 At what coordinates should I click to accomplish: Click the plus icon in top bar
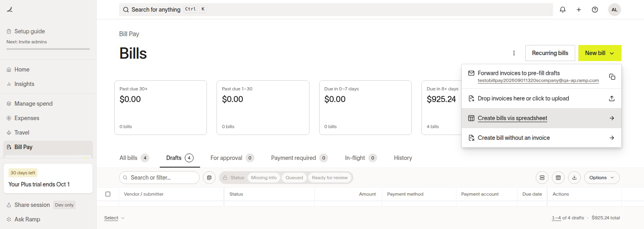tap(579, 10)
